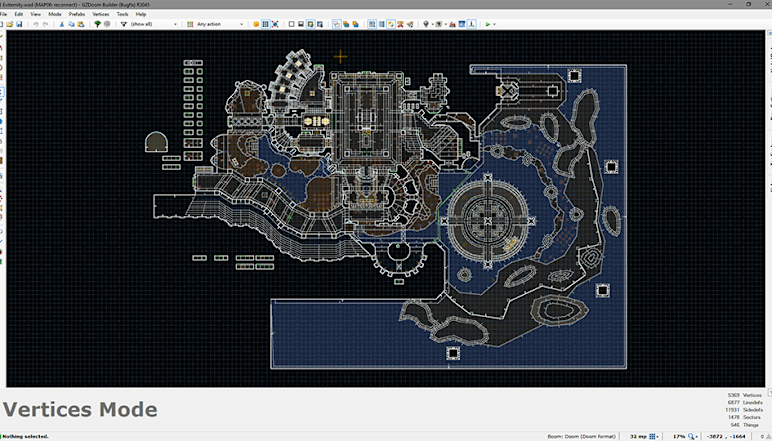
Task: Click the green tree prefab icon
Action: tap(97, 24)
